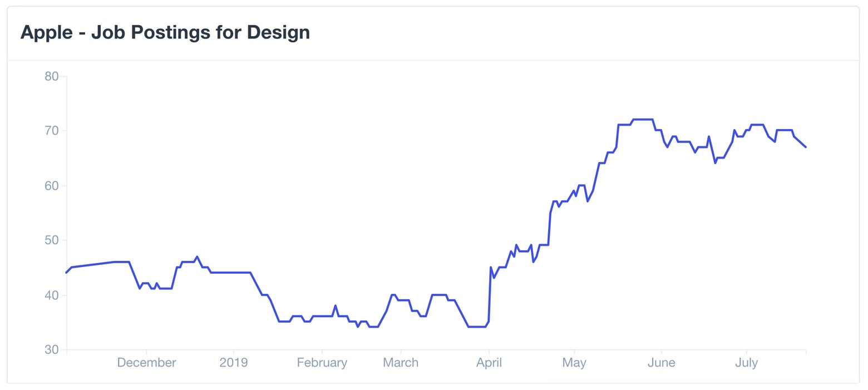Select the March label on the time axis
The height and width of the screenshot is (390, 868).
tap(401, 363)
